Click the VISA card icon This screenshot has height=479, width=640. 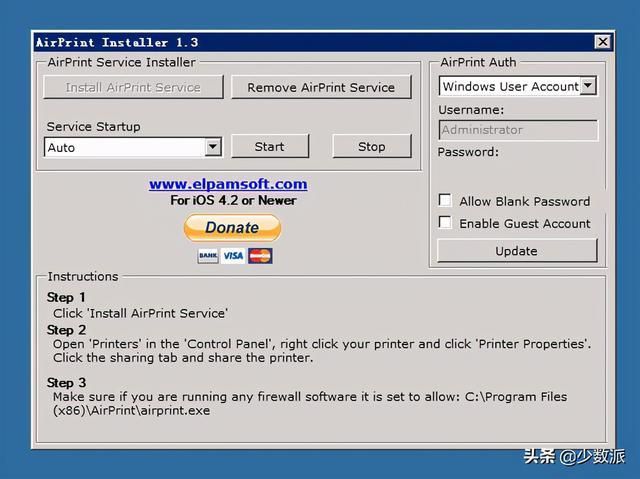pyautogui.click(x=233, y=256)
